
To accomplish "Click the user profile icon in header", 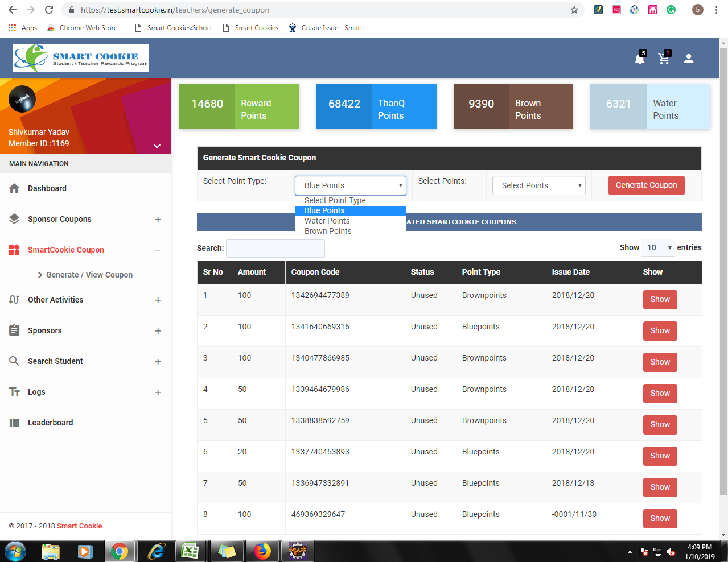I will pos(689,59).
